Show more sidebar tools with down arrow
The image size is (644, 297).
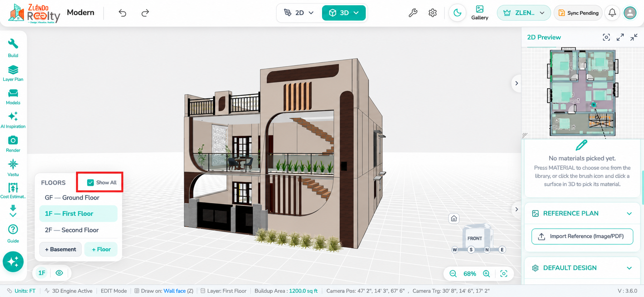pos(13,211)
